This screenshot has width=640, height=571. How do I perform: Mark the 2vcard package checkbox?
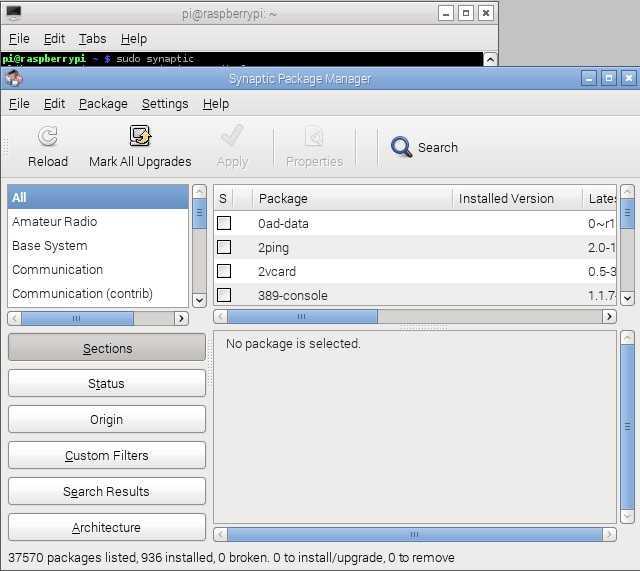tap(224, 271)
